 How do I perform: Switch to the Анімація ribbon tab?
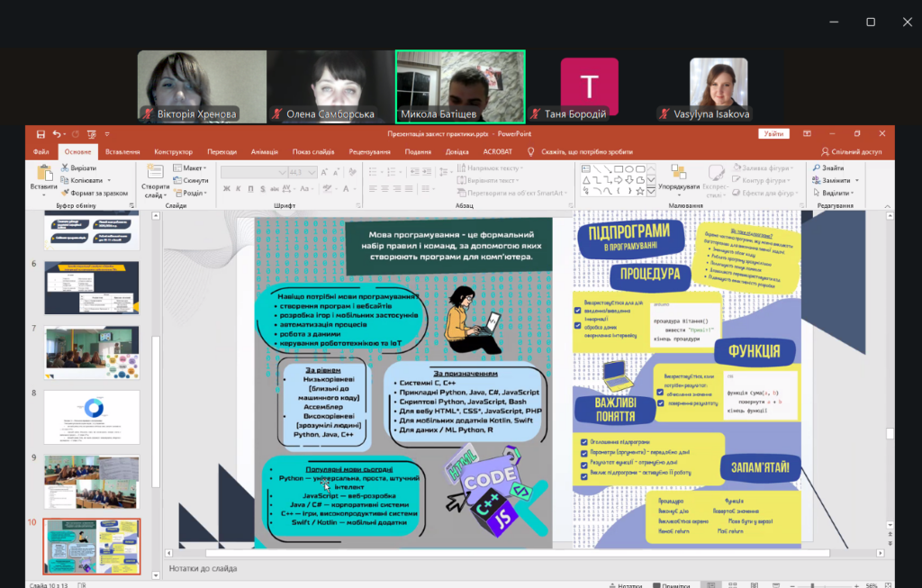(265, 152)
